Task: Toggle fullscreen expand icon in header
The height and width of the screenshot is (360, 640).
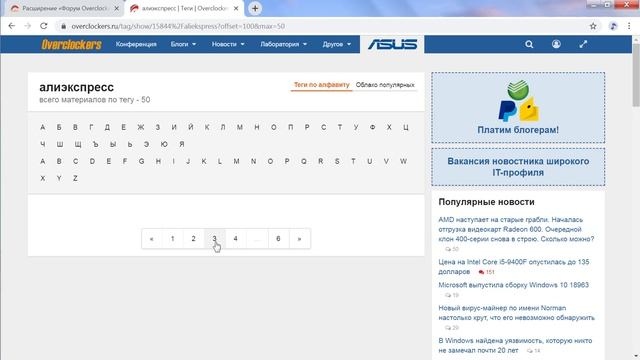Action: [x=583, y=44]
